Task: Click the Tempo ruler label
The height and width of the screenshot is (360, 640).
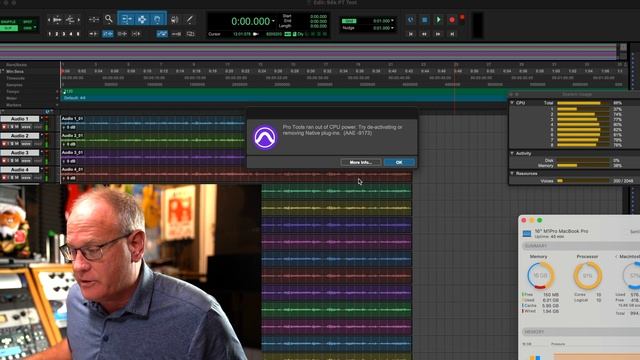Action: click(13, 91)
